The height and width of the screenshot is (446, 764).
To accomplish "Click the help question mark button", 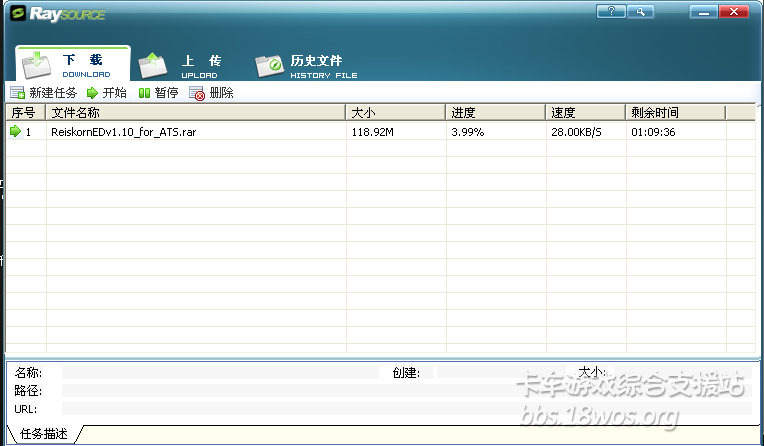I will coord(610,12).
